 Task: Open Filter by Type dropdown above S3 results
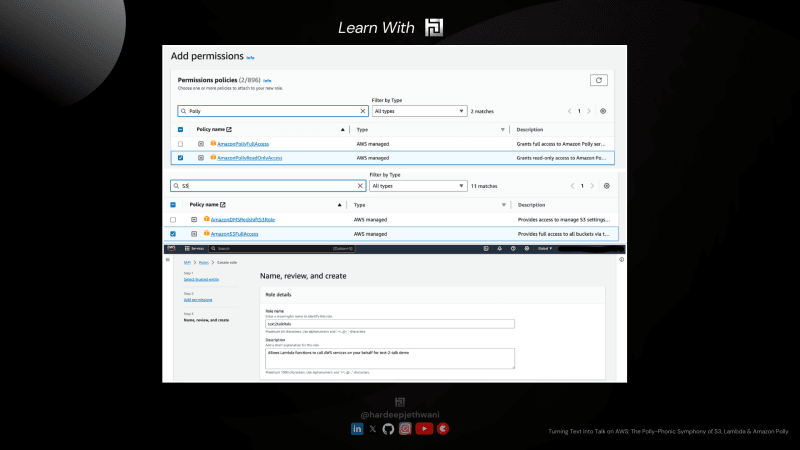click(x=417, y=186)
